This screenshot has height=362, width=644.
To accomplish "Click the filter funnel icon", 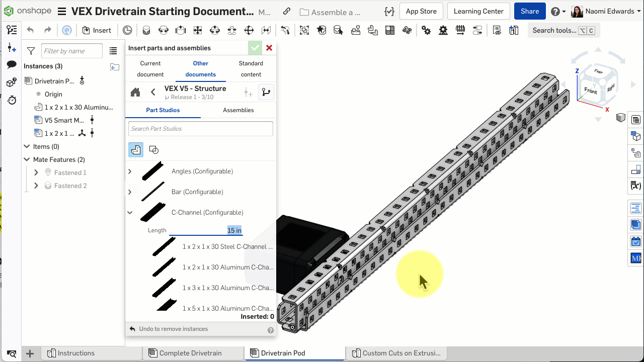I will 31,51.
